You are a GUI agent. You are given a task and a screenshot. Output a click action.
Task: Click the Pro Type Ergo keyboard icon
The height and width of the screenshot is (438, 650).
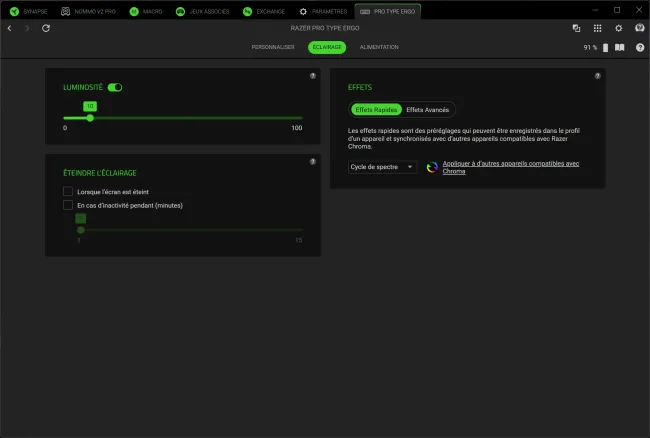[365, 12]
